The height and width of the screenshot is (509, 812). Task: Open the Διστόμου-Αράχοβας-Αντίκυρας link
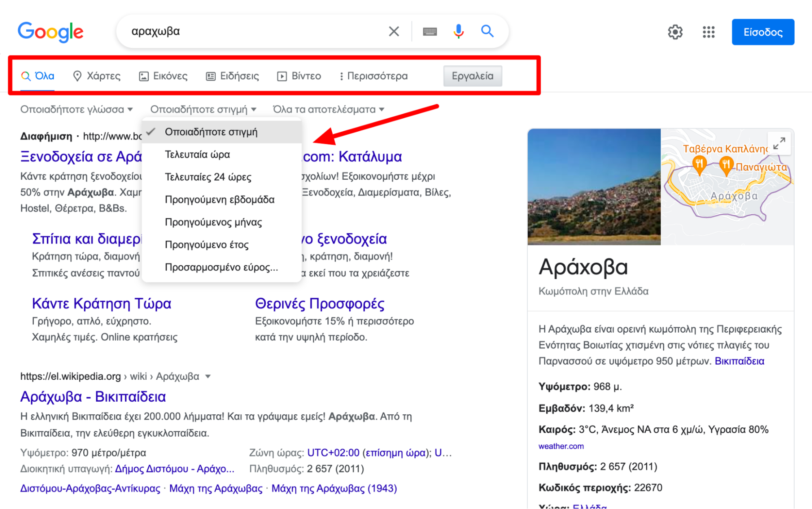pyautogui.click(x=90, y=488)
